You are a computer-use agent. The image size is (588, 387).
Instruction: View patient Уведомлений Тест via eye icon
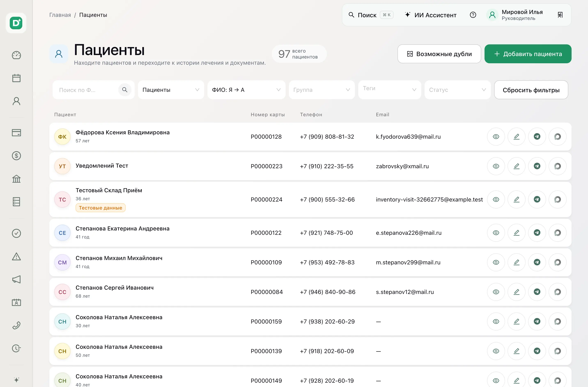(496, 166)
